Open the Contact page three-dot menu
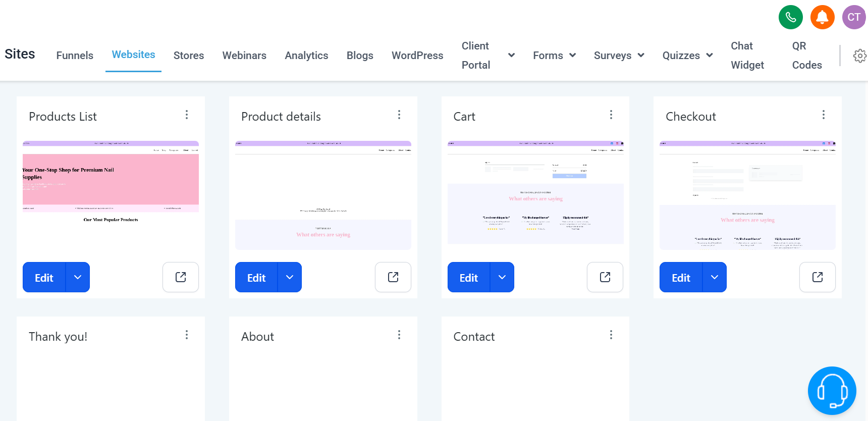Screen dimensions: 868x421 tap(611, 335)
